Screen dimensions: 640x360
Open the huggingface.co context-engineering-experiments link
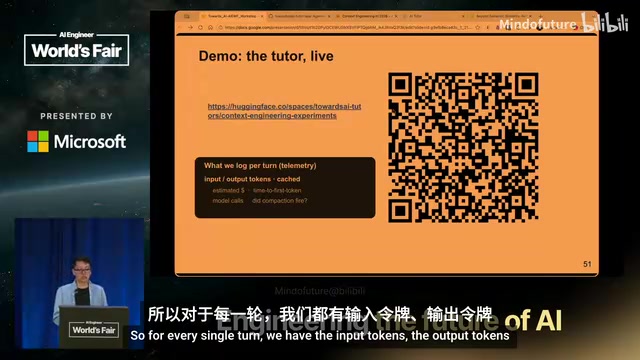click(284, 111)
